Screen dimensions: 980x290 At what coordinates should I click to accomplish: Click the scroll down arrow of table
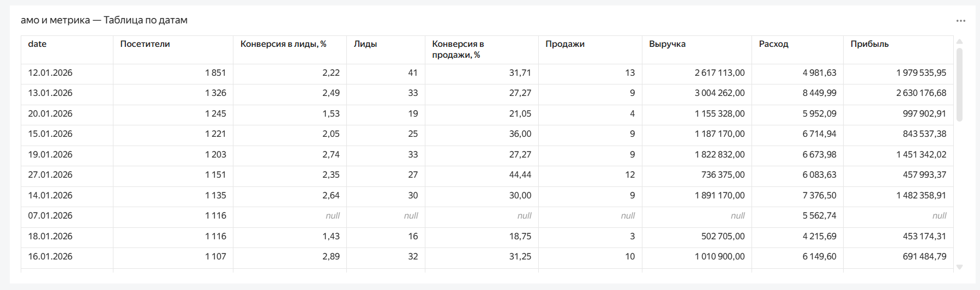tap(959, 267)
